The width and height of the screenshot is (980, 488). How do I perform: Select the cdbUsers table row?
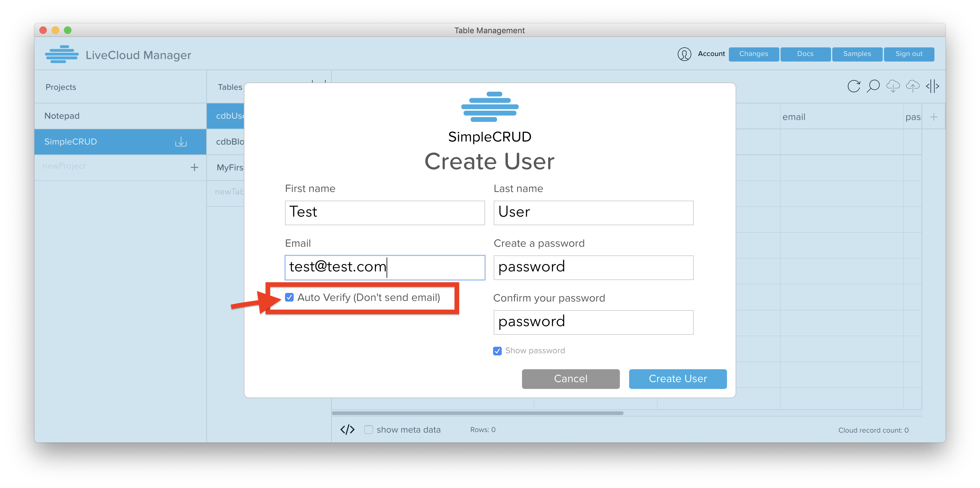225,116
